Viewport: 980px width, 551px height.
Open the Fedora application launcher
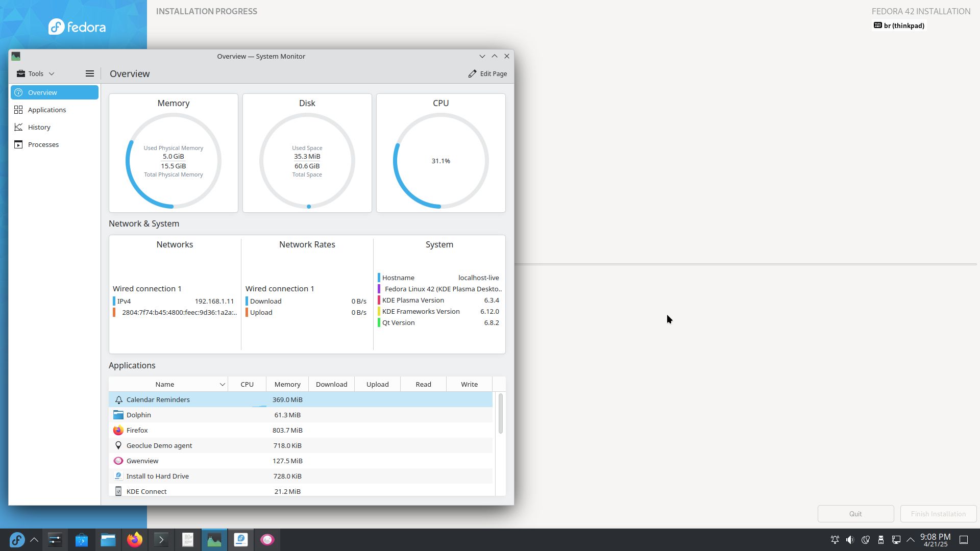click(17, 540)
